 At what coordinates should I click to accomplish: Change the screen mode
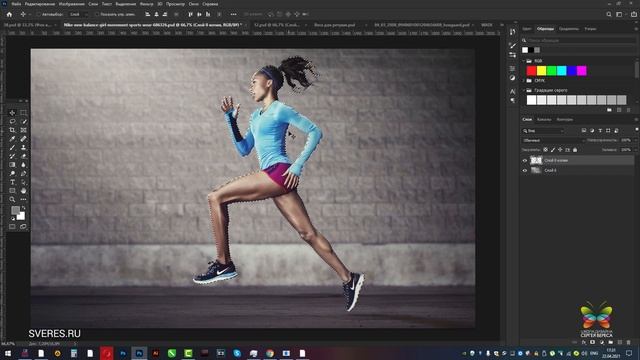(x=23, y=227)
